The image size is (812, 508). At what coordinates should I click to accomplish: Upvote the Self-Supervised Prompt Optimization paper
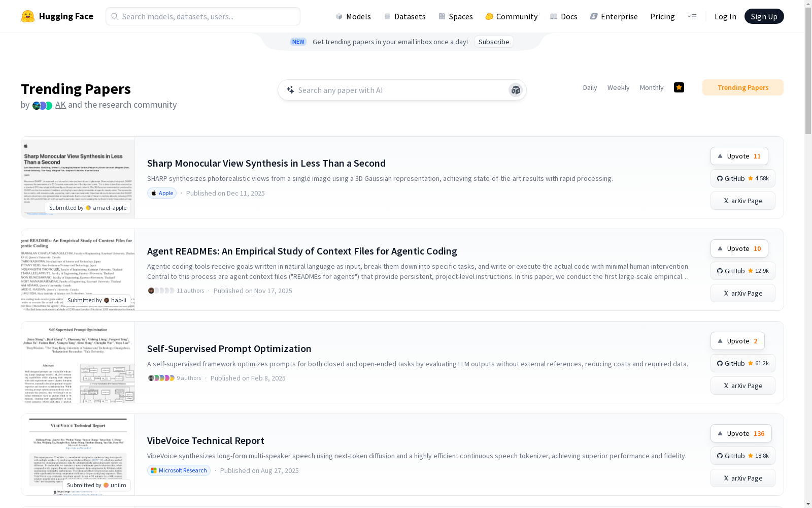737,341
